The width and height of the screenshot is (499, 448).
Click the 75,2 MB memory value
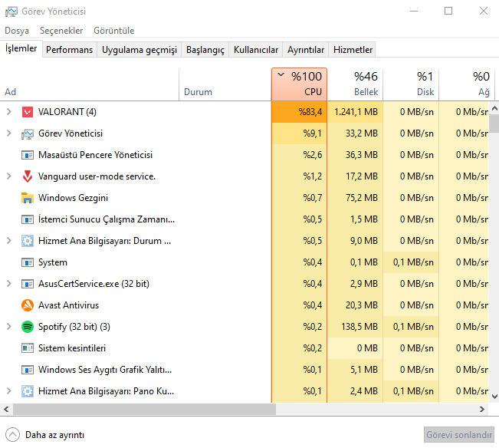[362, 198]
